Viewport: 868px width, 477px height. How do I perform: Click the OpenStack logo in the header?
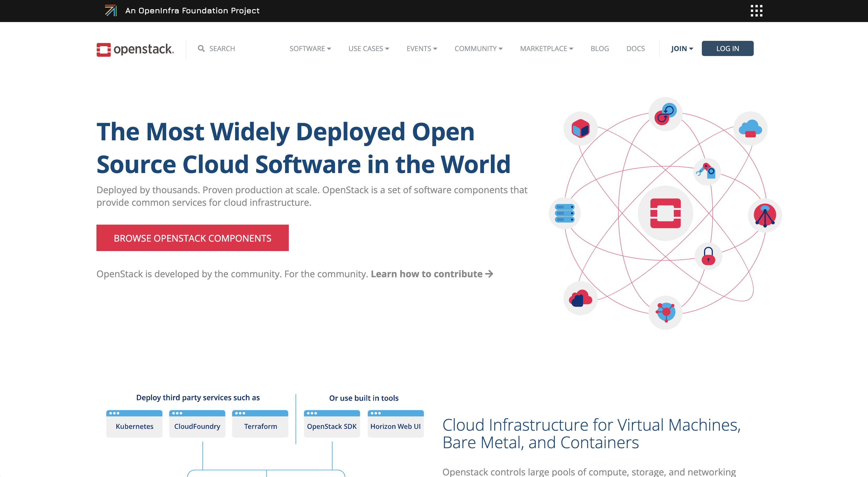[135, 49]
